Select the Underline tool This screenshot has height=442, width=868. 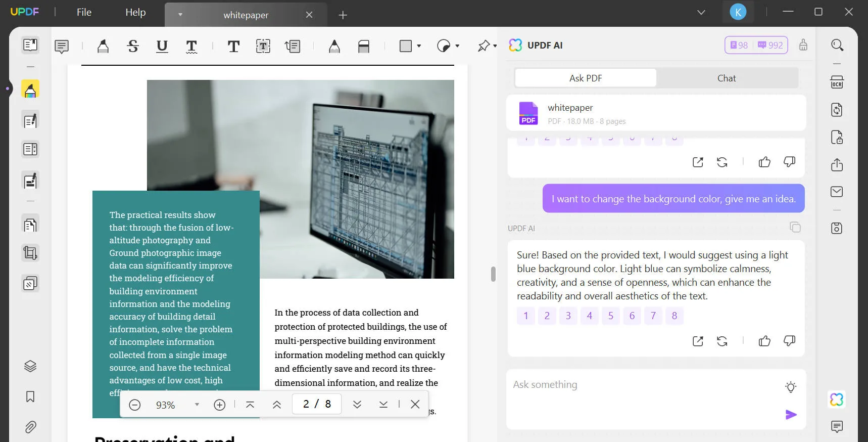162,47
